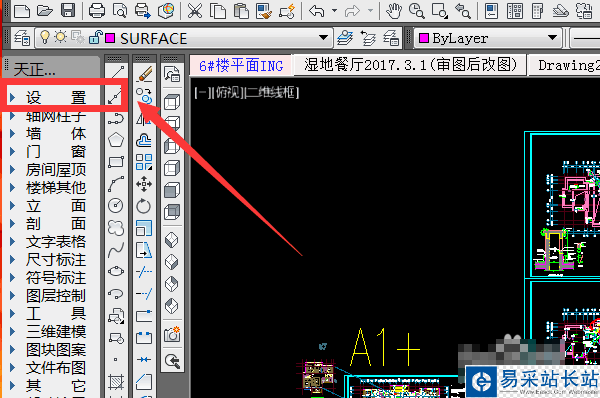Image resolution: width=600 pixels, height=398 pixels.
Task: Open the Undo history dropdown arrow
Action: 334,10
